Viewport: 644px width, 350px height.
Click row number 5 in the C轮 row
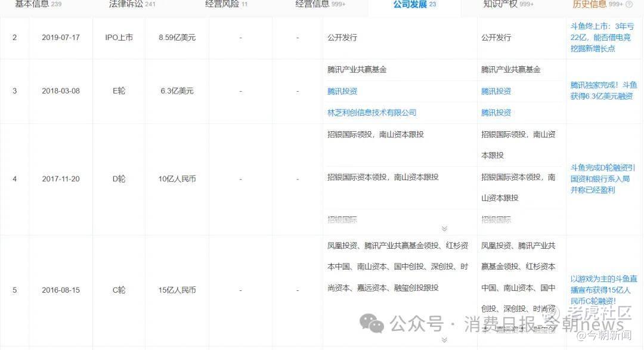15,290
